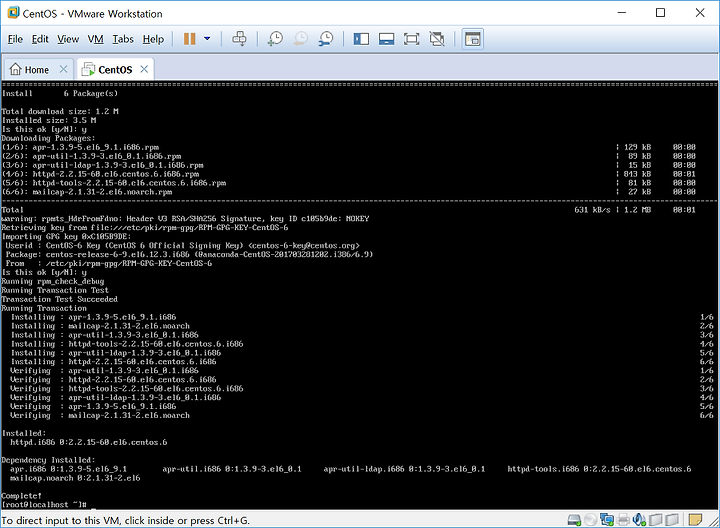Click 'Total download size: 1.2 M' text

click(x=60, y=111)
